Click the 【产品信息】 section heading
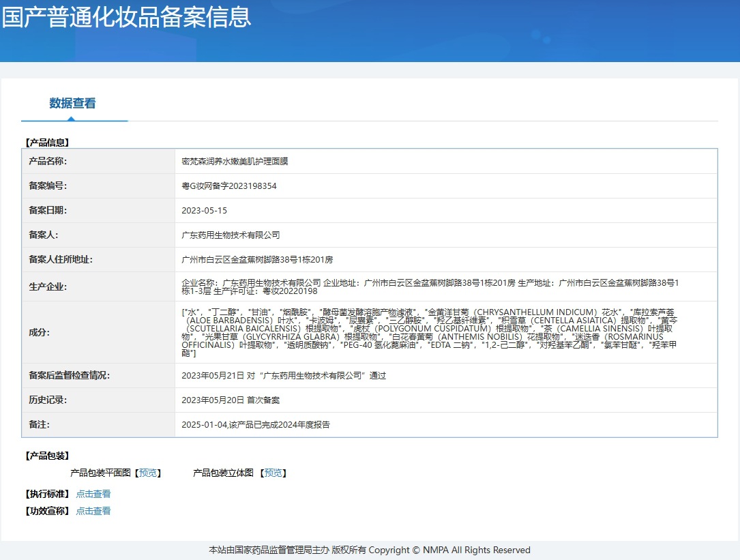This screenshot has width=740, height=560. [x=47, y=143]
